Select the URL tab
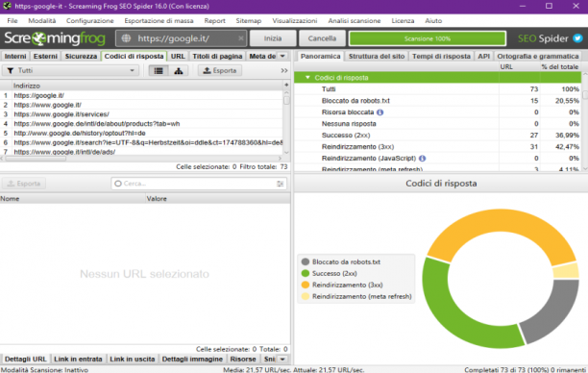 coord(178,57)
